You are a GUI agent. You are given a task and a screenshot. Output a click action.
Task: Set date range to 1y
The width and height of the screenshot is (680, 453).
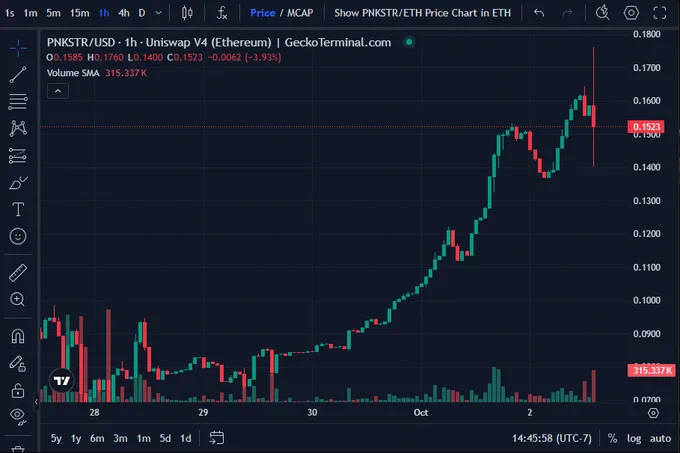[76, 438]
